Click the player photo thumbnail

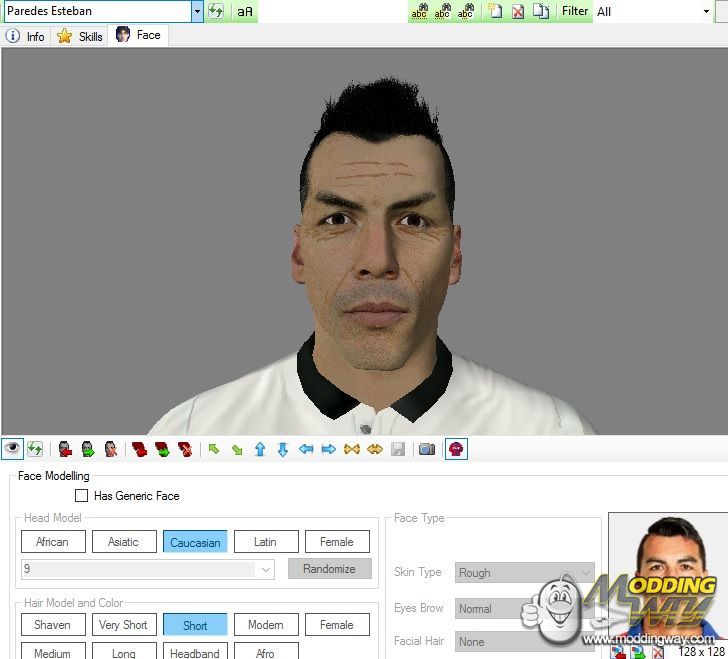[665, 575]
